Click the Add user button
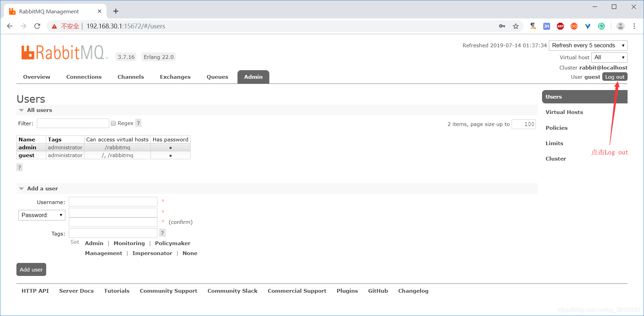The height and width of the screenshot is (316, 644). (31, 269)
